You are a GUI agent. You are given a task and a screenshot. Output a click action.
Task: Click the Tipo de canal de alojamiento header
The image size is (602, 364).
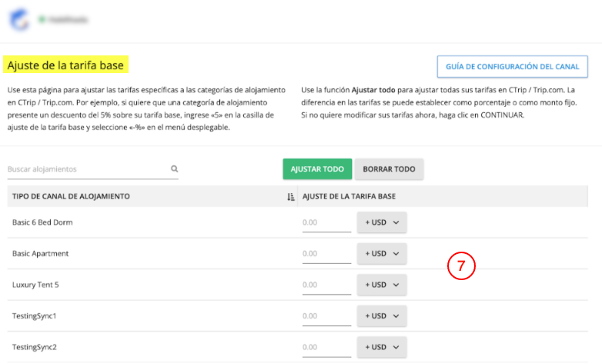click(x=71, y=197)
